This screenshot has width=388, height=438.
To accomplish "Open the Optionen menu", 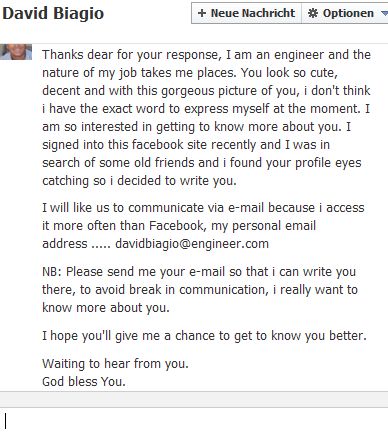I will point(345,13).
